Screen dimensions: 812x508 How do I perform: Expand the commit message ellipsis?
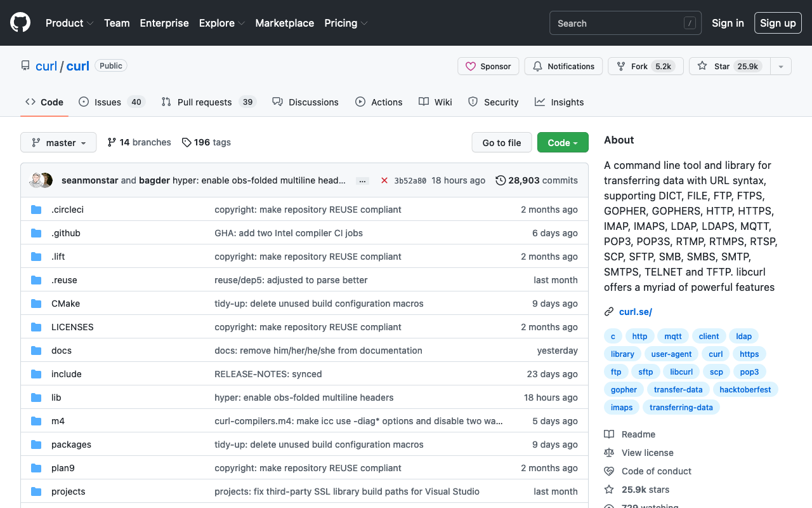(x=362, y=181)
